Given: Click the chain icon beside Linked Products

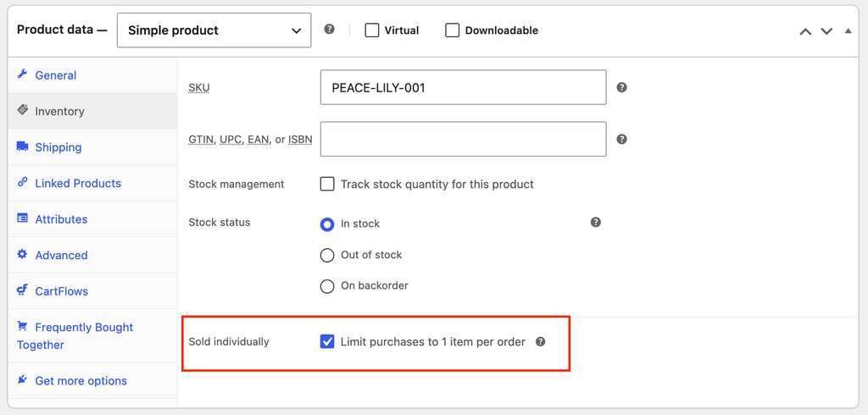Looking at the screenshot, I should (22, 182).
